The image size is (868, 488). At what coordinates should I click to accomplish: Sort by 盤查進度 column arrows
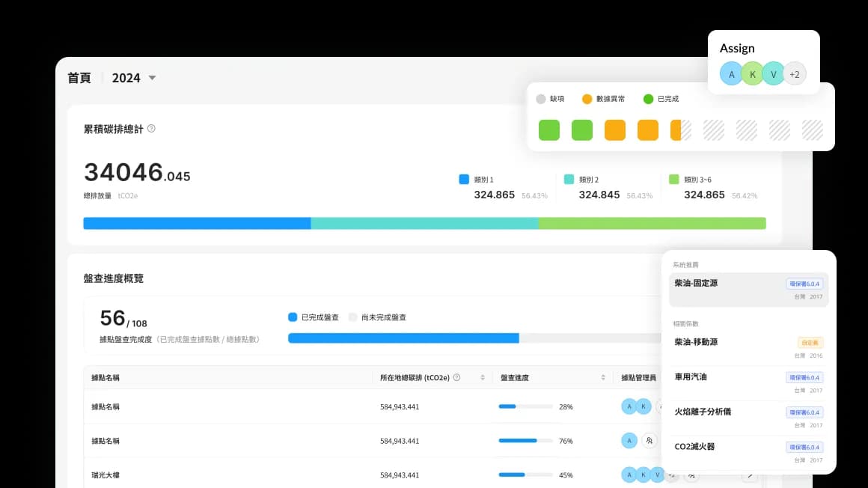click(x=602, y=378)
